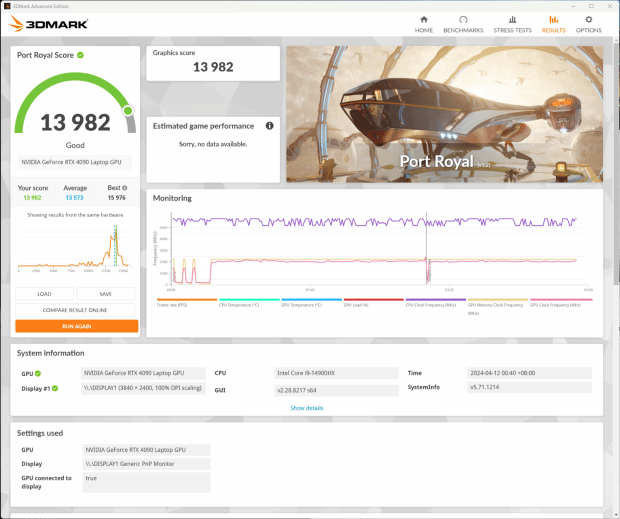The image size is (620, 519).
Task: Switch to Benchmarks tab
Action: [x=463, y=24]
